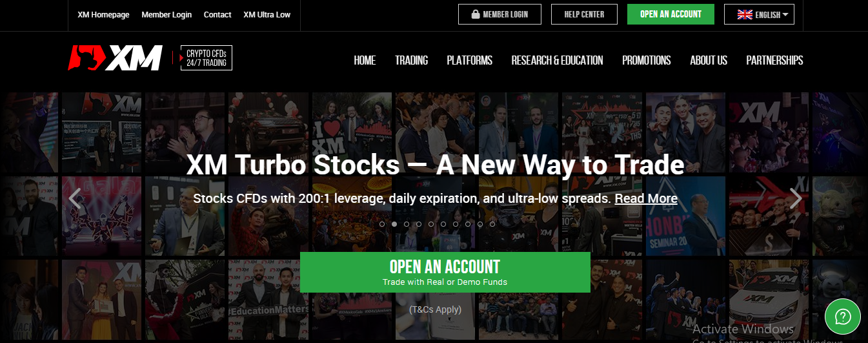Go to the previous slide using the left arrow
Screen dimensions: 868x343
click(x=75, y=198)
